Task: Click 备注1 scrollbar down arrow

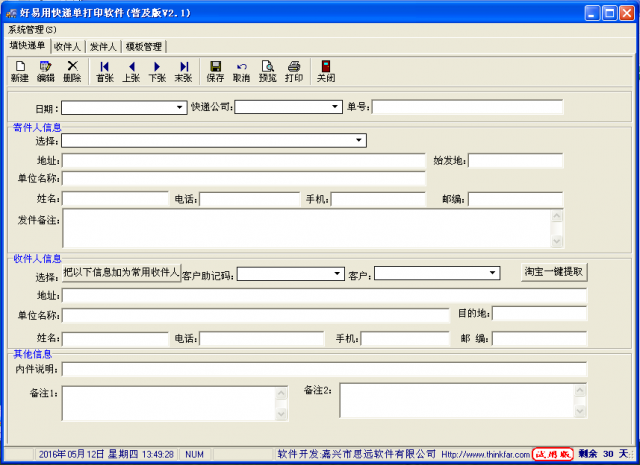Action: (281, 414)
